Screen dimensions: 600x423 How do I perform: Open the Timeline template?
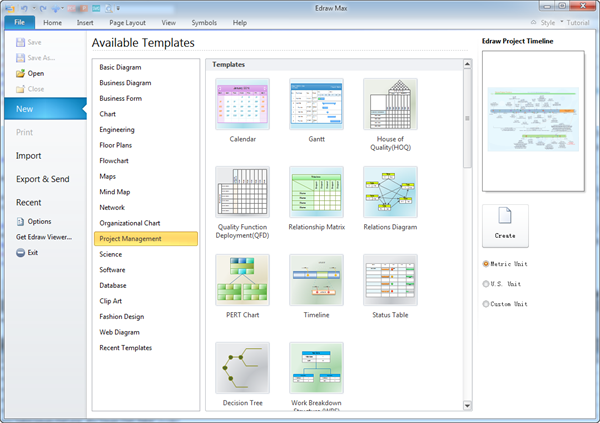316,280
